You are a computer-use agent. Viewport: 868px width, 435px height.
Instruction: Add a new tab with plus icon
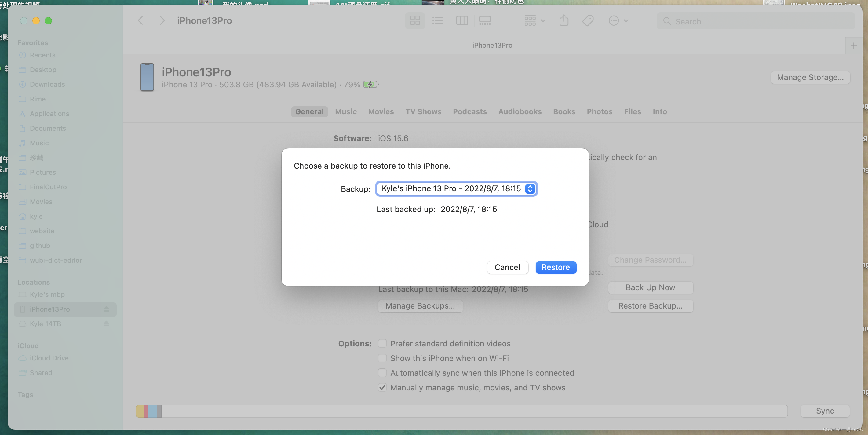[853, 46]
